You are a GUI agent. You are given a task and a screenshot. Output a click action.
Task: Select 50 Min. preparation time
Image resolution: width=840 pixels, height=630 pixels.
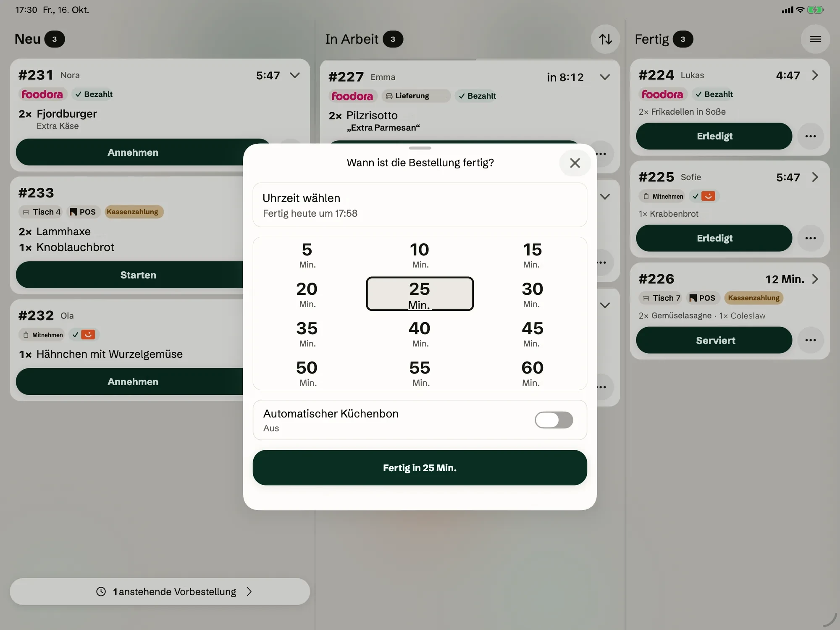(x=307, y=373)
